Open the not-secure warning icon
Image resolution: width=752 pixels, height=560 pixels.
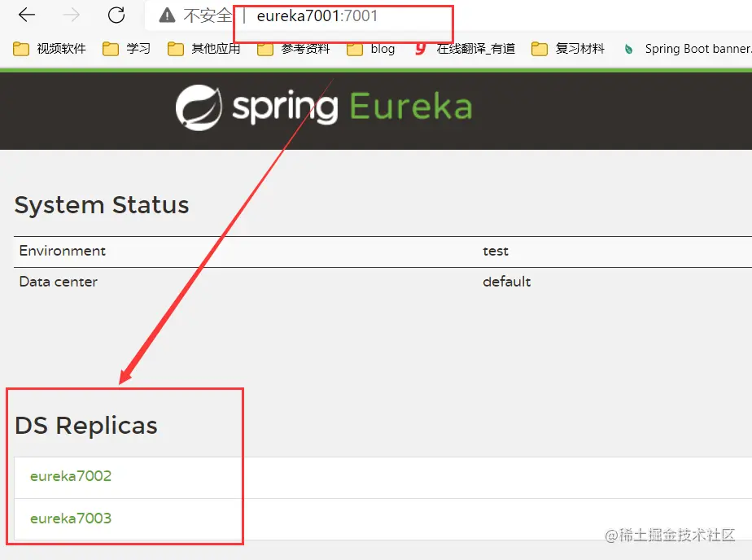[x=167, y=15]
